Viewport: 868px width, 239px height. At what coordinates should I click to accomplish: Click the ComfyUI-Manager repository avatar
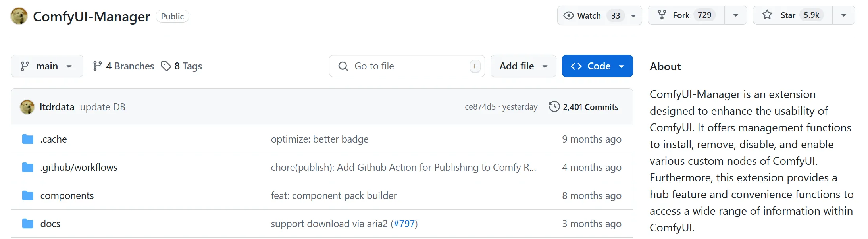(19, 16)
